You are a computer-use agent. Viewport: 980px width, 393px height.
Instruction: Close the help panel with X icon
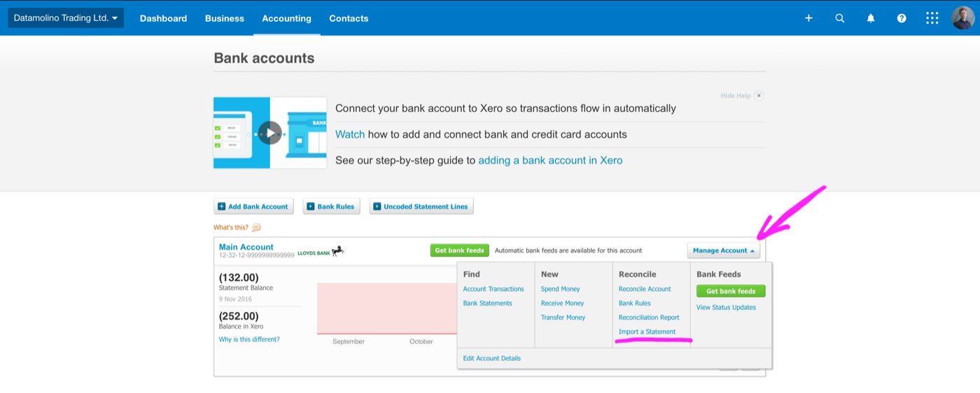pyautogui.click(x=759, y=96)
